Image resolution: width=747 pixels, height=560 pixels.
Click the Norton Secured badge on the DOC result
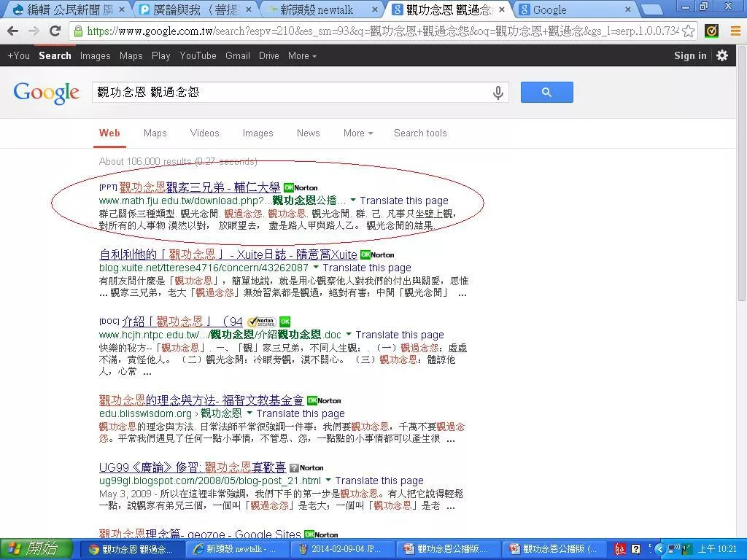point(262,322)
